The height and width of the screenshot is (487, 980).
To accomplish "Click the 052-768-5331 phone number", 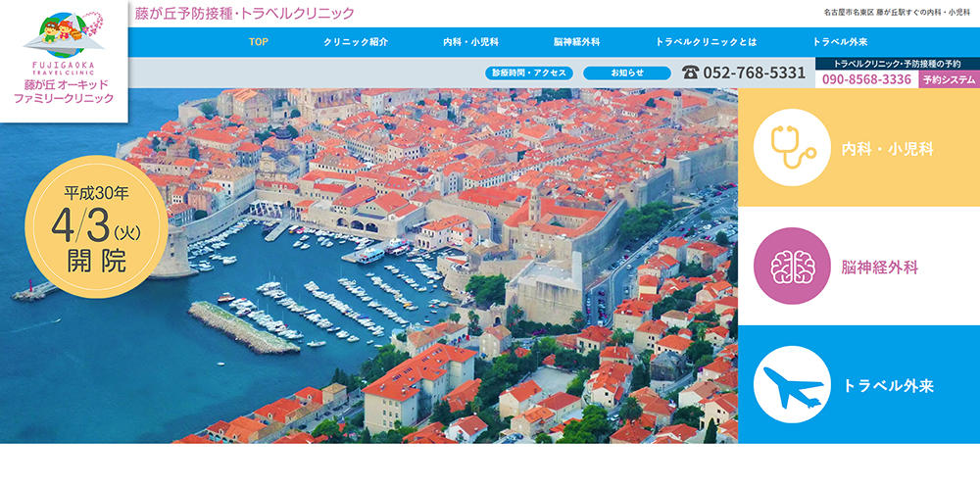I will click(754, 73).
